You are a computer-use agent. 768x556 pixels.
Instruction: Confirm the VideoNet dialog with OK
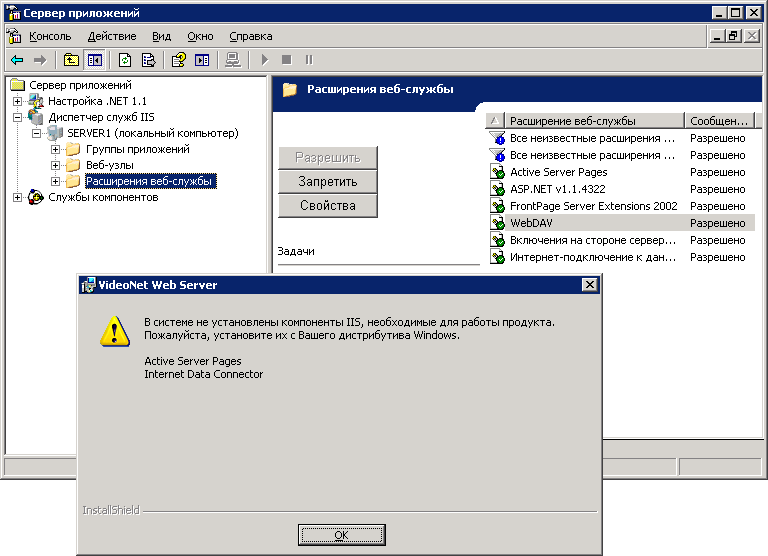(x=341, y=535)
